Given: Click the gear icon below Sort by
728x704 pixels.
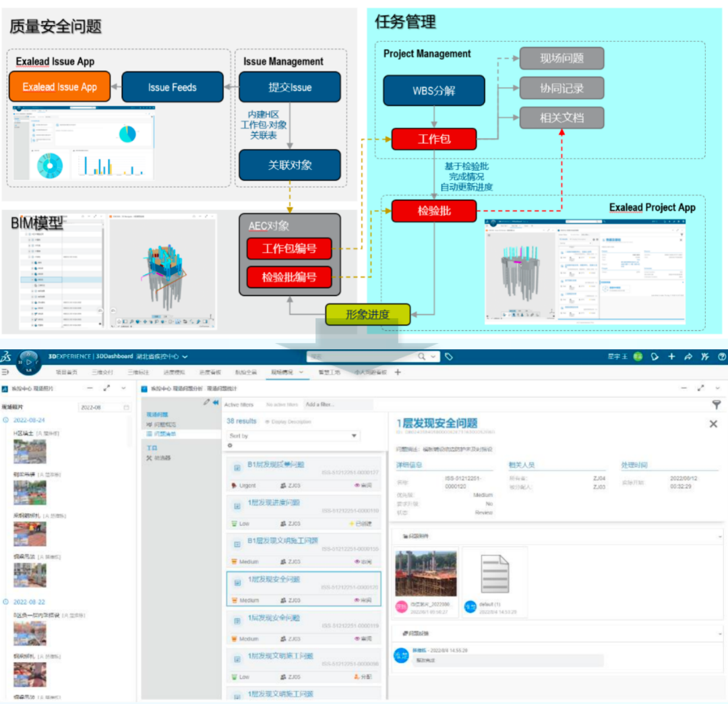Looking at the screenshot, I should 230,445.
